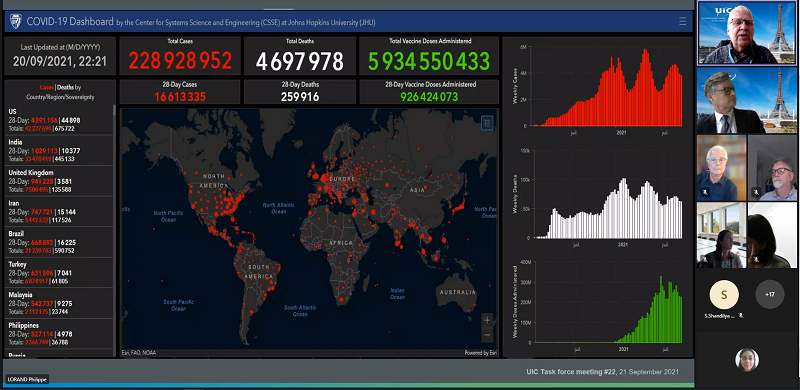The image size is (800, 390).
Task: Toggle the map legend list icon
Action: [487, 123]
